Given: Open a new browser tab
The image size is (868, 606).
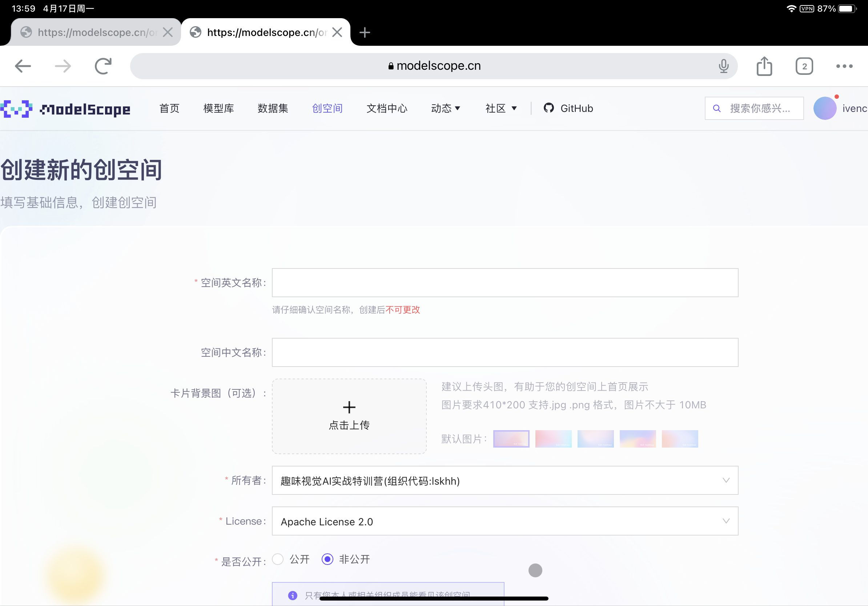Looking at the screenshot, I should [x=365, y=32].
